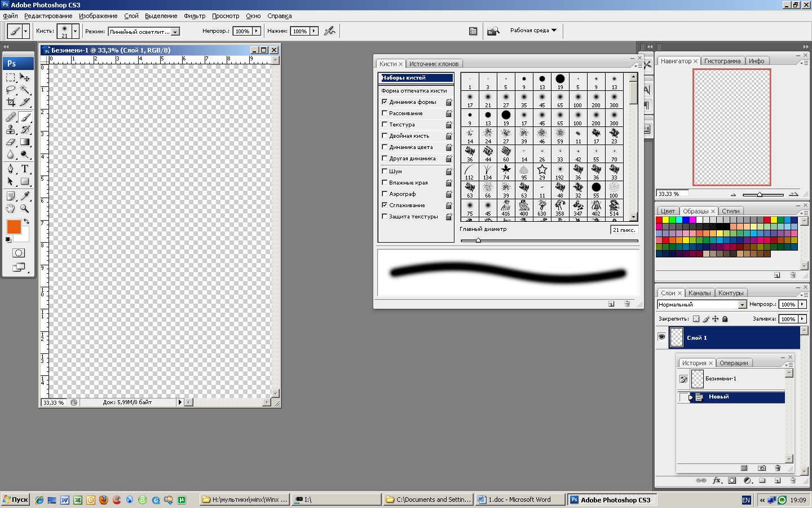Click the orange foreground color swatch
The width and height of the screenshot is (812, 508).
[x=14, y=227]
